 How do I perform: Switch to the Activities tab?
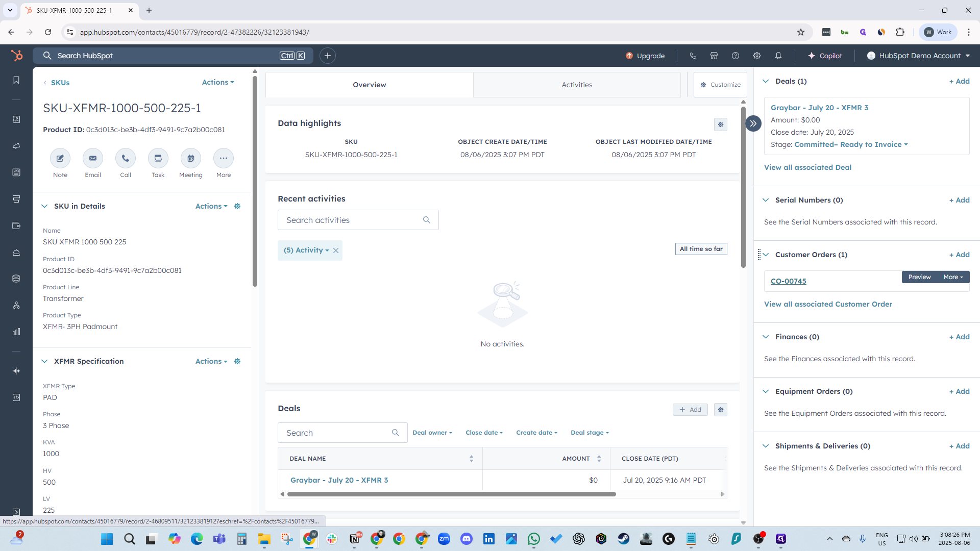click(x=577, y=85)
